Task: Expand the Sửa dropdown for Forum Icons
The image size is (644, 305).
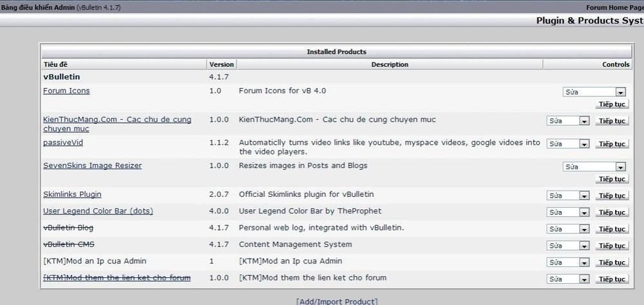Action: [x=594, y=92]
